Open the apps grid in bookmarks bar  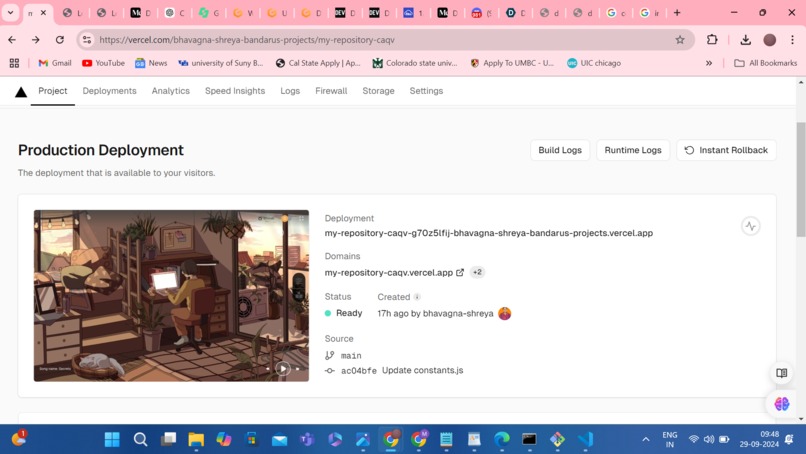(14, 63)
